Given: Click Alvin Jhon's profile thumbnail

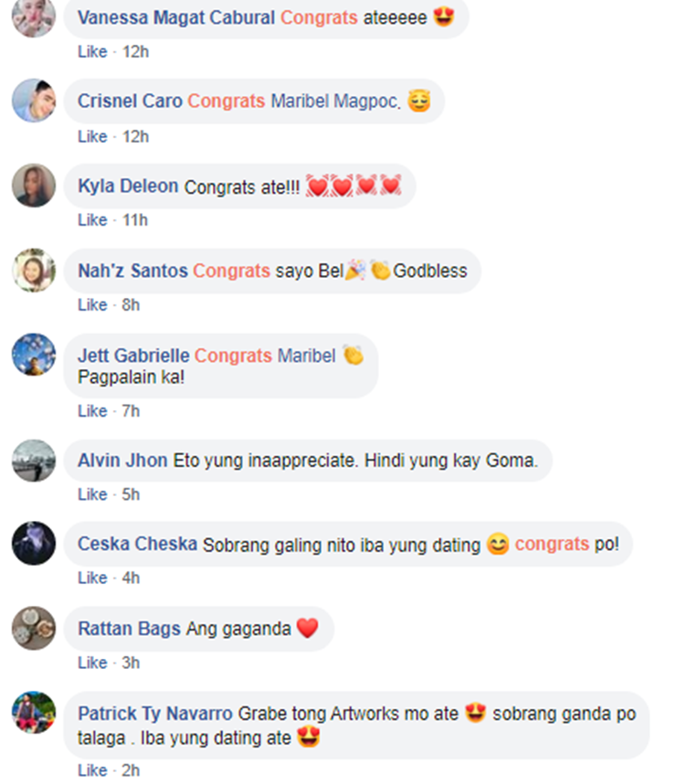Looking at the screenshot, I should click(34, 461).
